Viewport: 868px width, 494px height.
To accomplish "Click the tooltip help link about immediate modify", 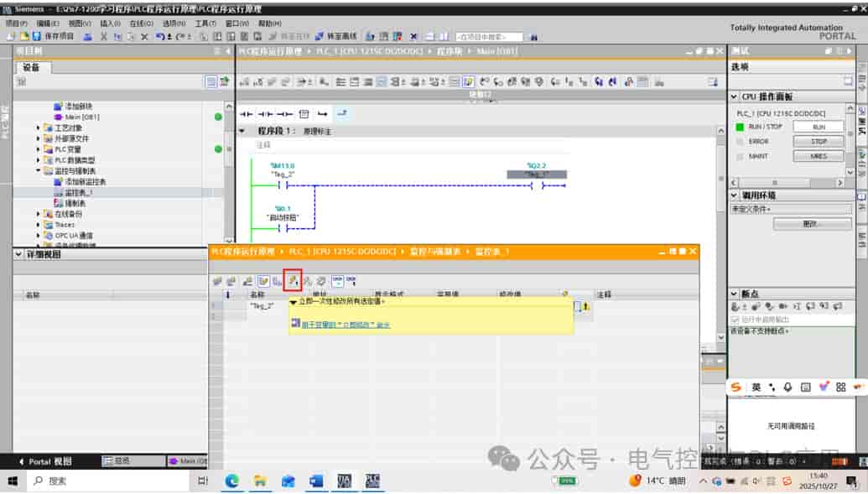I will [346, 325].
